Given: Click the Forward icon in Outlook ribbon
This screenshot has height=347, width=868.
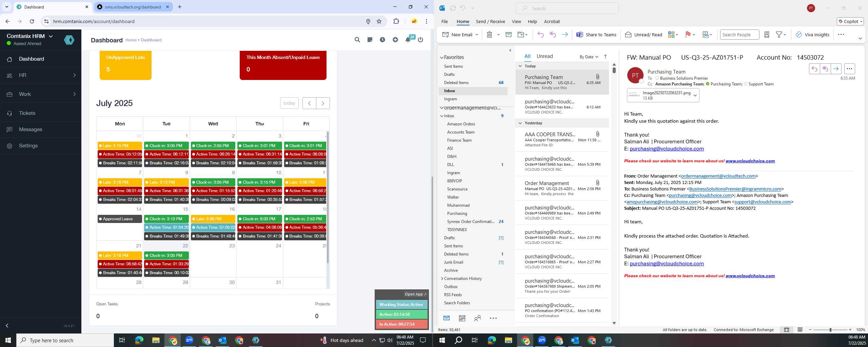Looking at the screenshot, I should [565, 35].
